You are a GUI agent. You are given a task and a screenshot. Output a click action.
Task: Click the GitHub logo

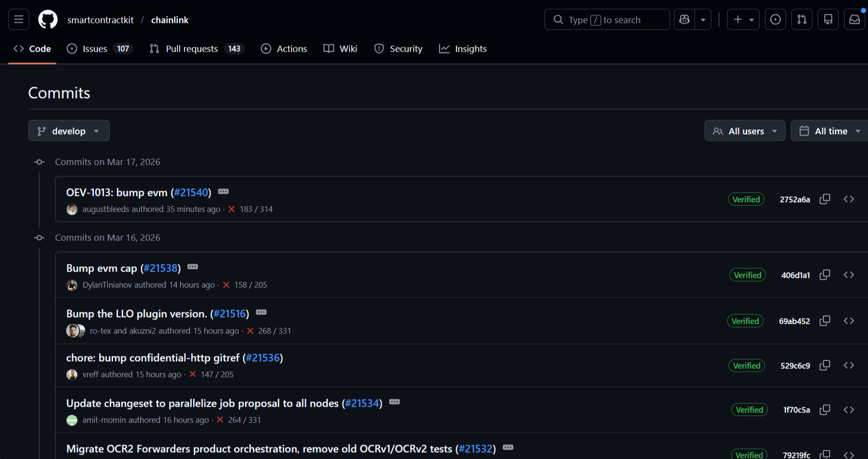[47, 19]
